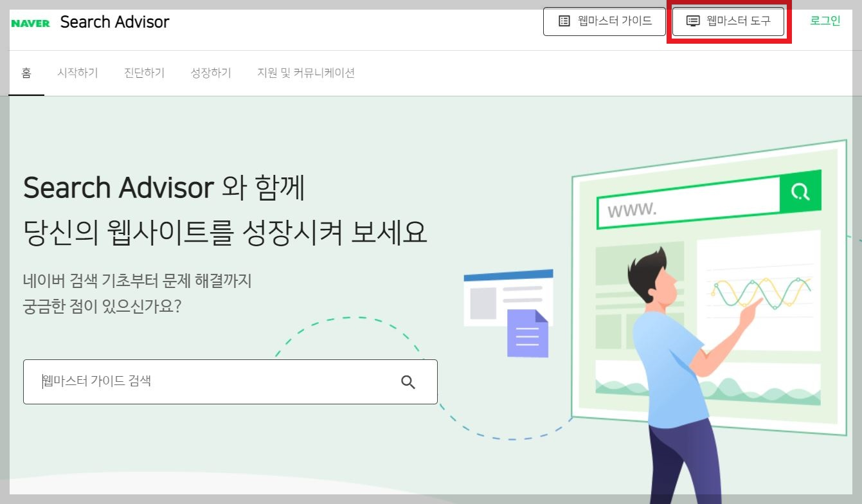
Task: Click the NAVER logo
Action: (x=30, y=23)
